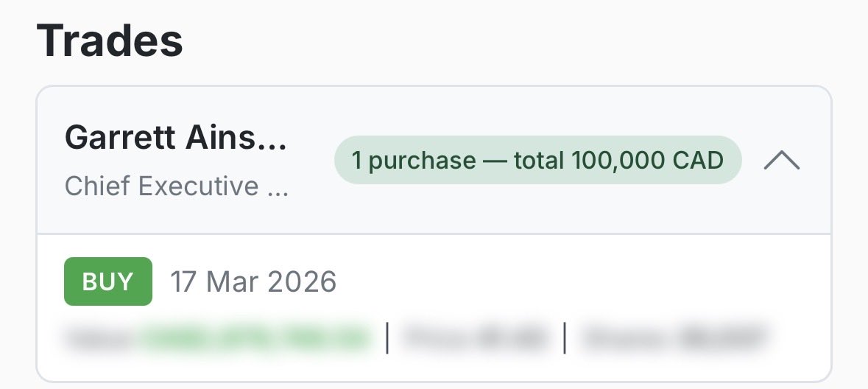The image size is (868, 389).
Task: Toggle the Garrett Ains... card header row
Action: click(434, 160)
